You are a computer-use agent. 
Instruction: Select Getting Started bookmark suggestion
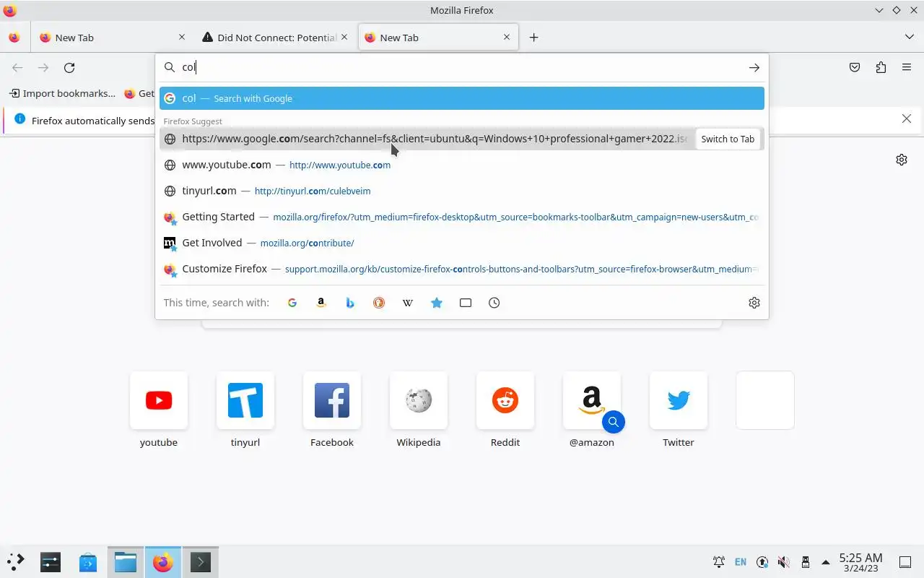point(462,217)
